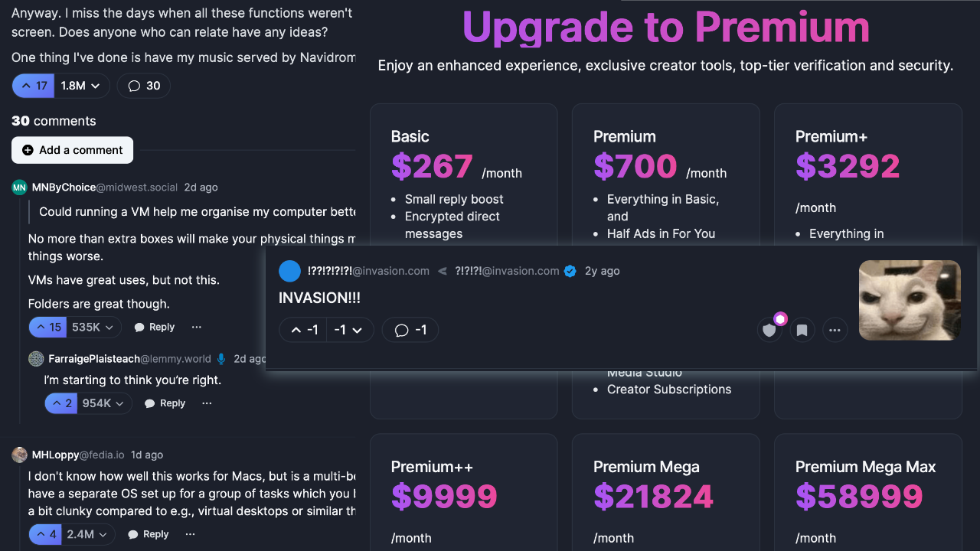Viewport: 980px width, 551px height.
Task: Expand the 2.4M dropdown on MHLoppy's comment
Action: pyautogui.click(x=88, y=534)
